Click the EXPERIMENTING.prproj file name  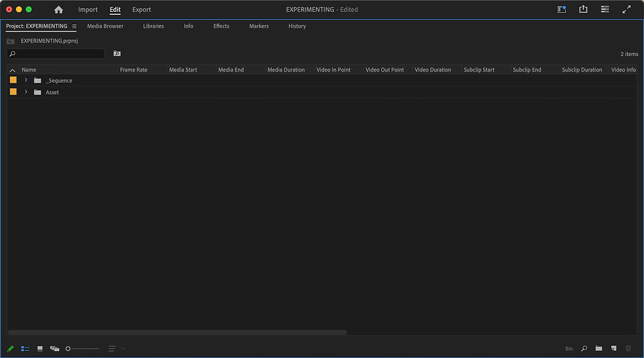click(49, 41)
